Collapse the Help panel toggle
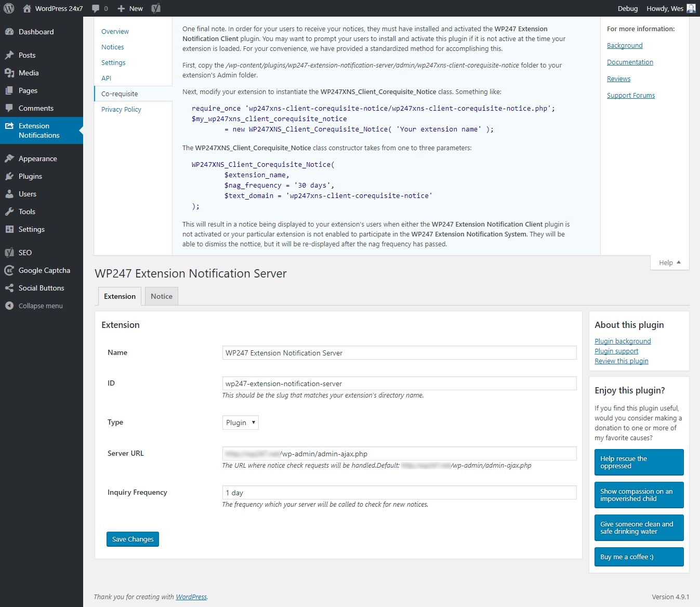The width and height of the screenshot is (700, 607). click(x=670, y=262)
